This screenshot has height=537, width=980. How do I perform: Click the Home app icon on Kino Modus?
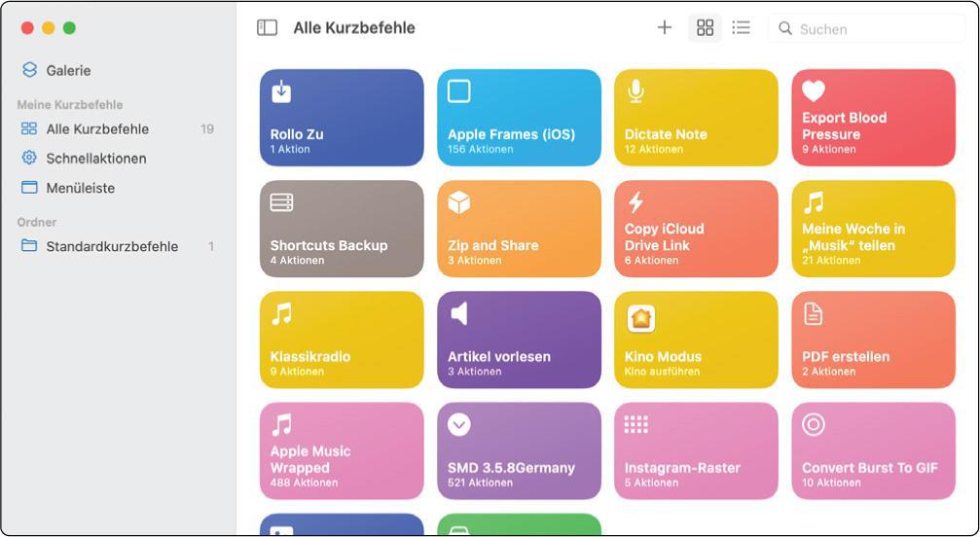point(640,318)
